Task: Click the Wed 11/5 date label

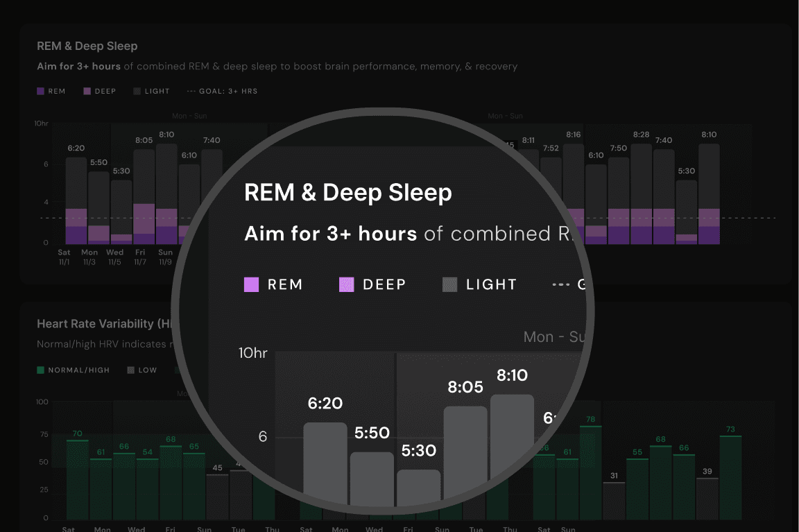Action: [x=114, y=257]
